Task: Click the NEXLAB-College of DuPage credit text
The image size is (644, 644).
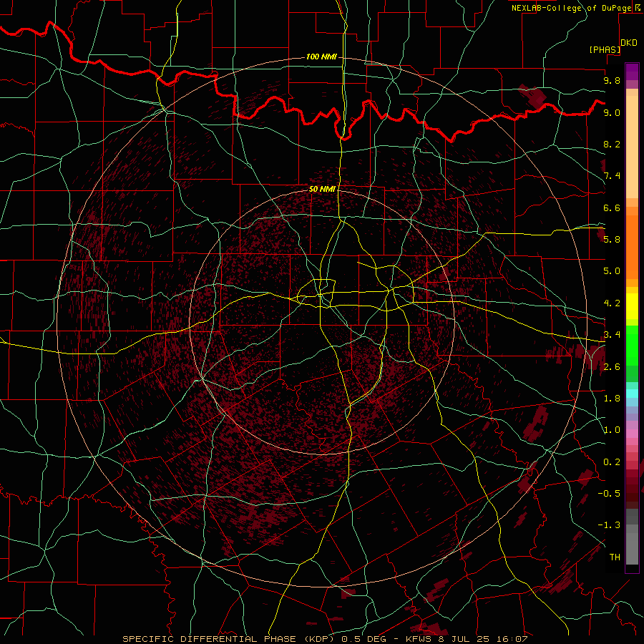Action: click(x=571, y=8)
